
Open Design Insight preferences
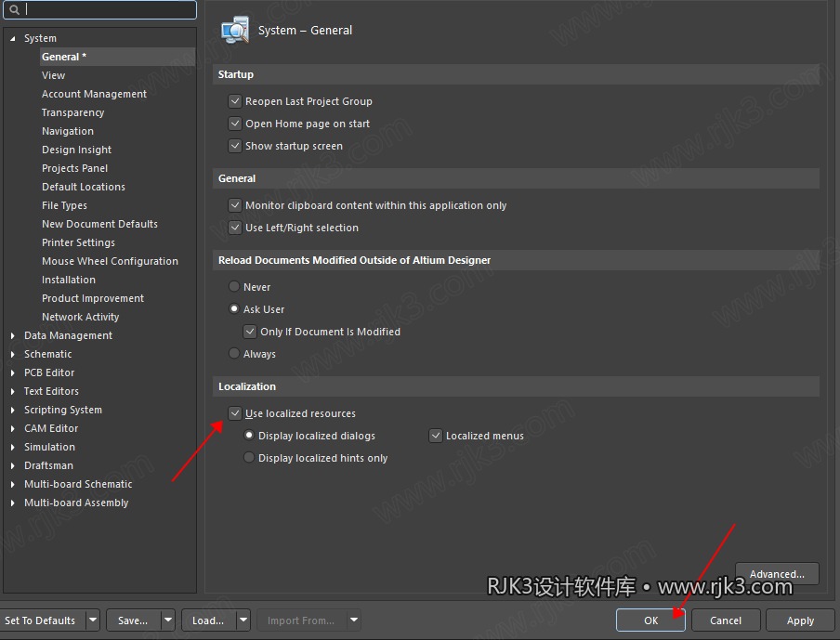(x=76, y=150)
